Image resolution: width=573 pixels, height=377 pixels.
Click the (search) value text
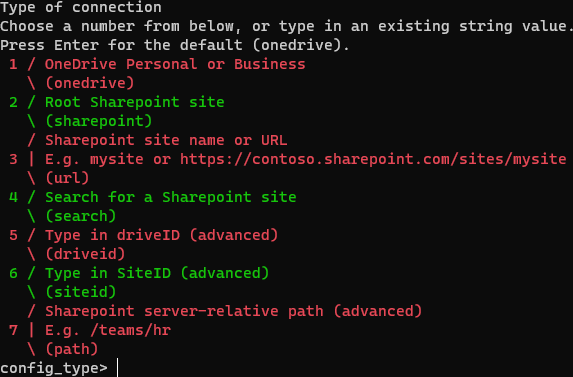pos(81,216)
